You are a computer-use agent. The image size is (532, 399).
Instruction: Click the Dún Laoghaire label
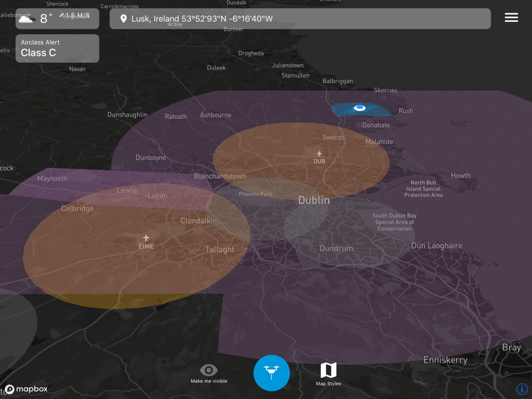(x=437, y=246)
